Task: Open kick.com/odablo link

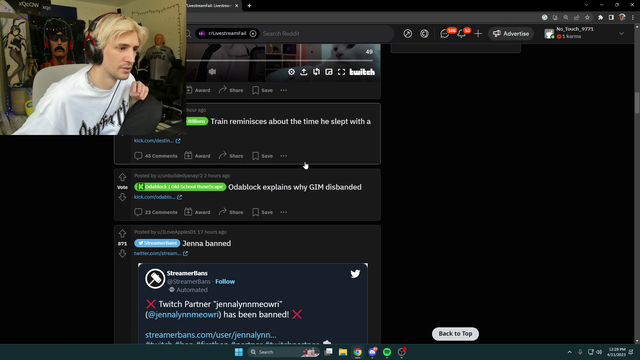Action: point(158,197)
